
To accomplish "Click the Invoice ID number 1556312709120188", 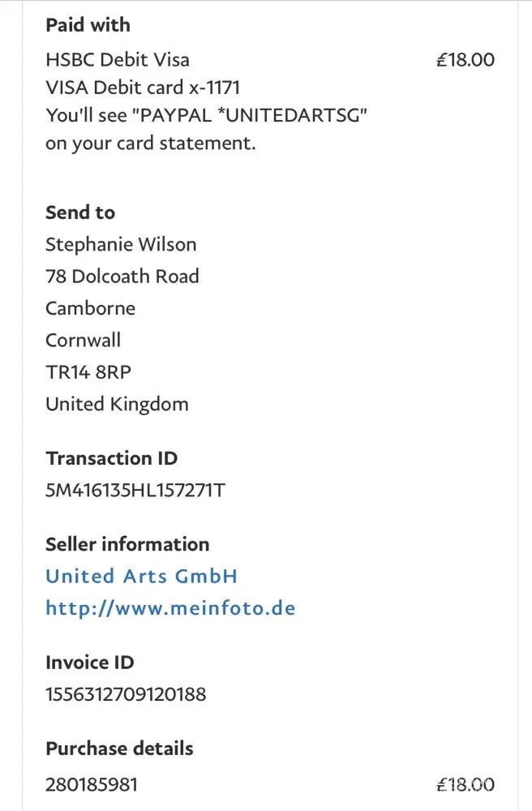I will coord(126,694).
